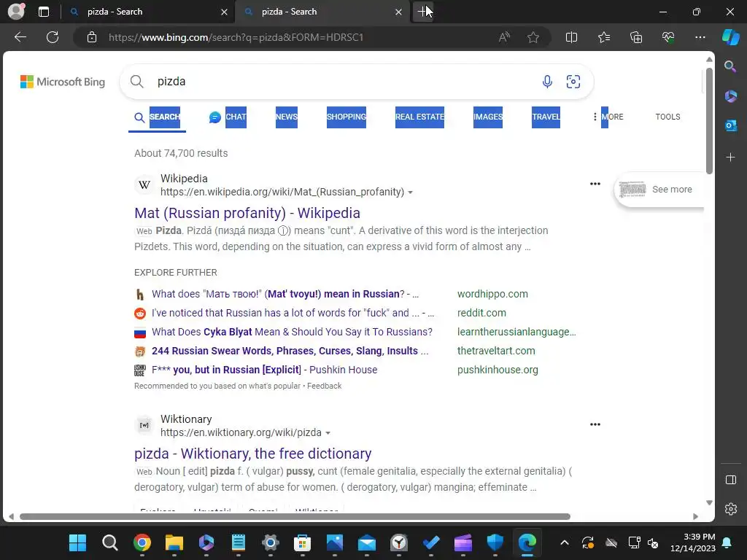Viewport: 747px width, 560px height.
Task: Search using an image
Action: (573, 82)
